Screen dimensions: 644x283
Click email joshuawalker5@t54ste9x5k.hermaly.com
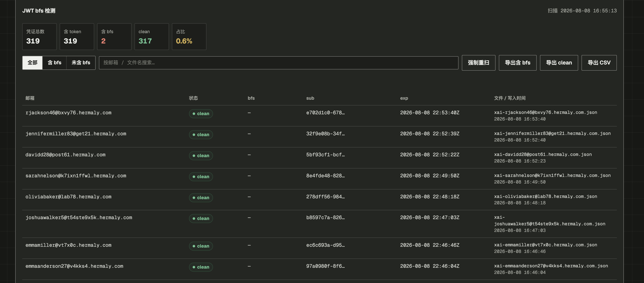tap(79, 218)
